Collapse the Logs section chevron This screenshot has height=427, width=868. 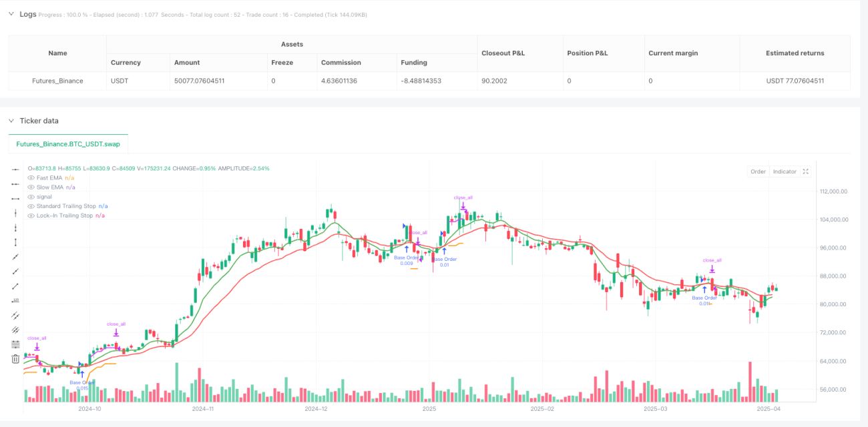[11, 14]
